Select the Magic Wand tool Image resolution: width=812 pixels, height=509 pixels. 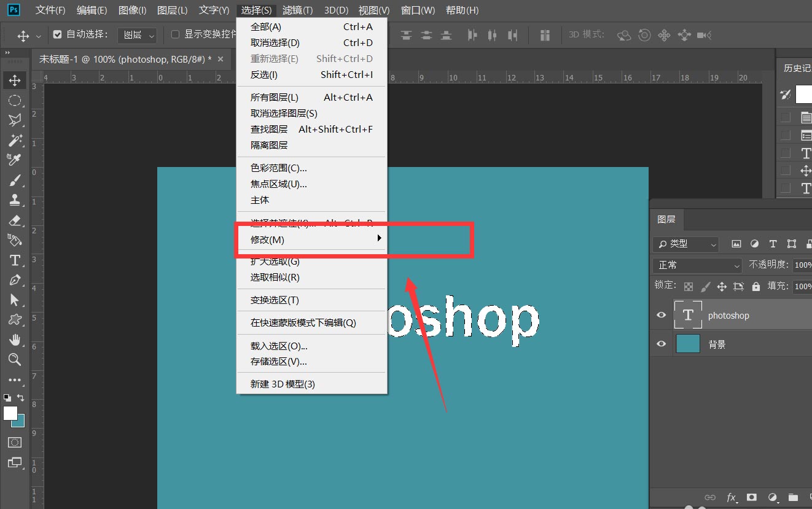(15, 140)
